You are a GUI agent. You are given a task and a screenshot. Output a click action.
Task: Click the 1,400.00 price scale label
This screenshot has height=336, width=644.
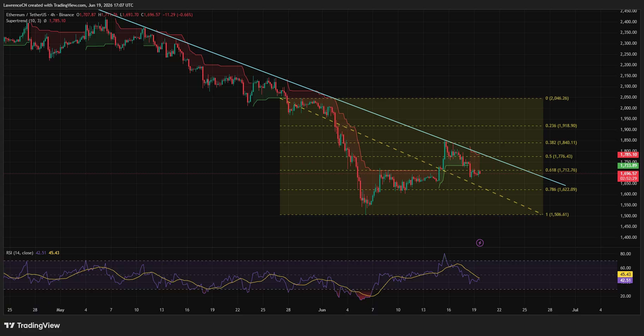(628, 237)
